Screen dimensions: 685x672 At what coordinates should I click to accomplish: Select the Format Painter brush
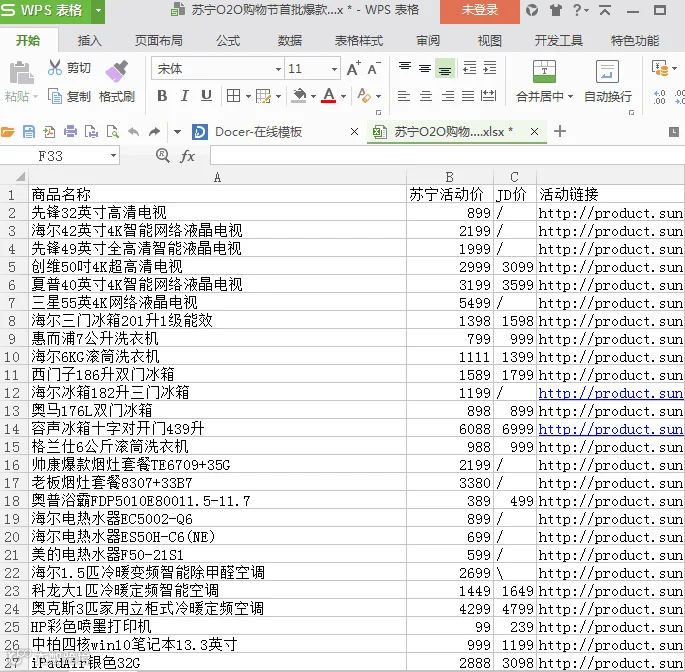(x=116, y=71)
